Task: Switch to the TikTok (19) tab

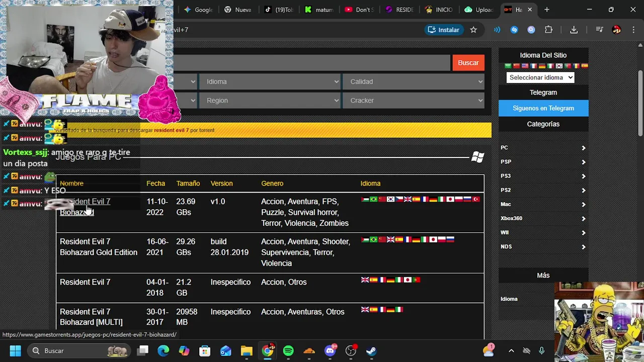Action: 278,10
